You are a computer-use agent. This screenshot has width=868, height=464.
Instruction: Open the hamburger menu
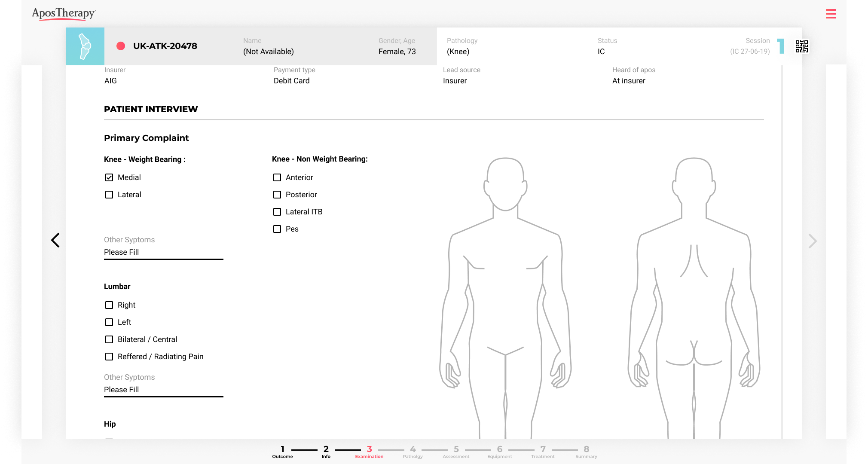tap(831, 14)
